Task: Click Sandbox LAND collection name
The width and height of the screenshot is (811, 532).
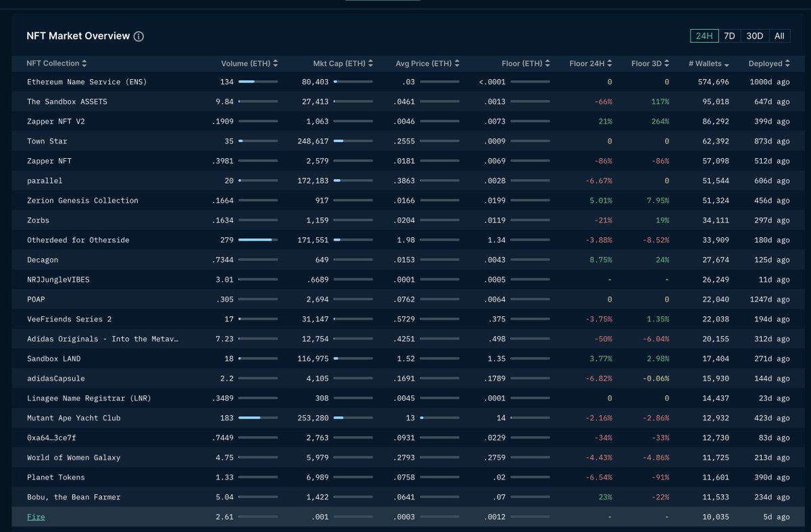Action: pos(53,358)
